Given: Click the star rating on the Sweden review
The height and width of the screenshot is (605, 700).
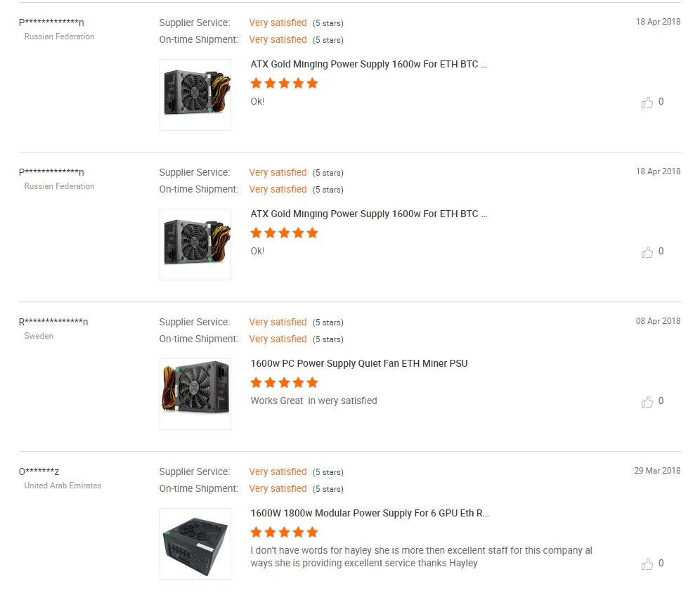Looking at the screenshot, I should [284, 383].
